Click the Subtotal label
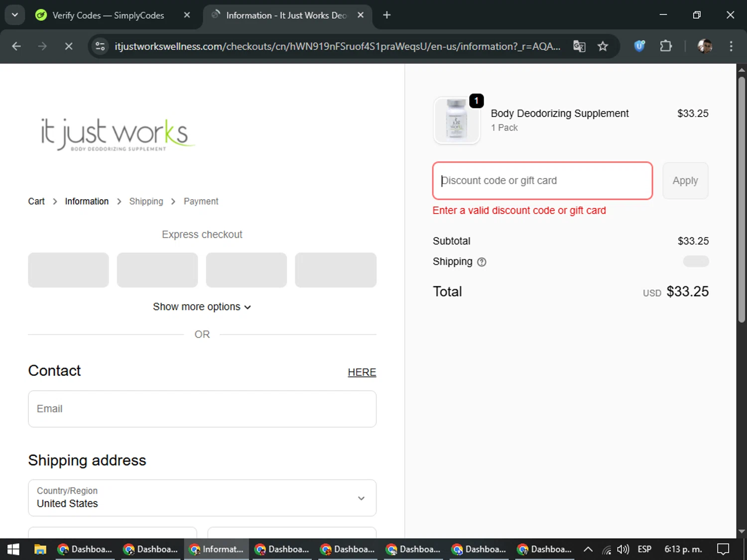Viewport: 747px width, 560px height. [x=451, y=241]
